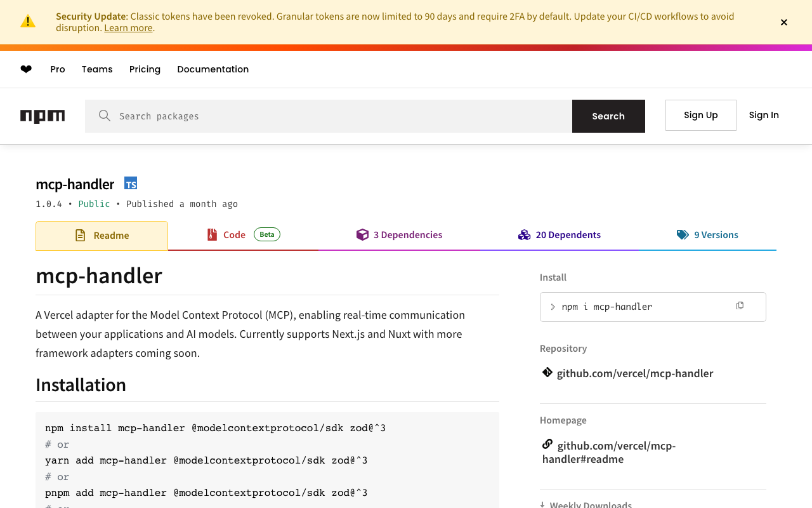Image resolution: width=812 pixels, height=508 pixels.
Task: Click the npm logo
Action: (43, 116)
